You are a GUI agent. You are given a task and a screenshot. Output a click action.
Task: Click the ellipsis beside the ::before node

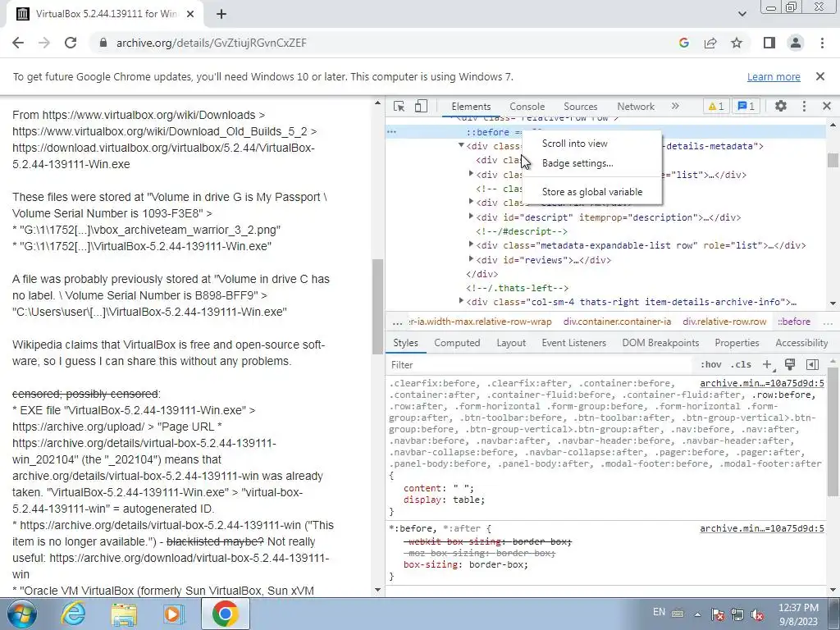(391, 132)
